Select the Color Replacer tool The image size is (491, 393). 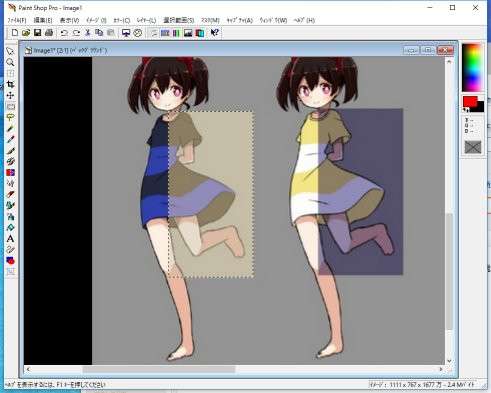(10, 172)
